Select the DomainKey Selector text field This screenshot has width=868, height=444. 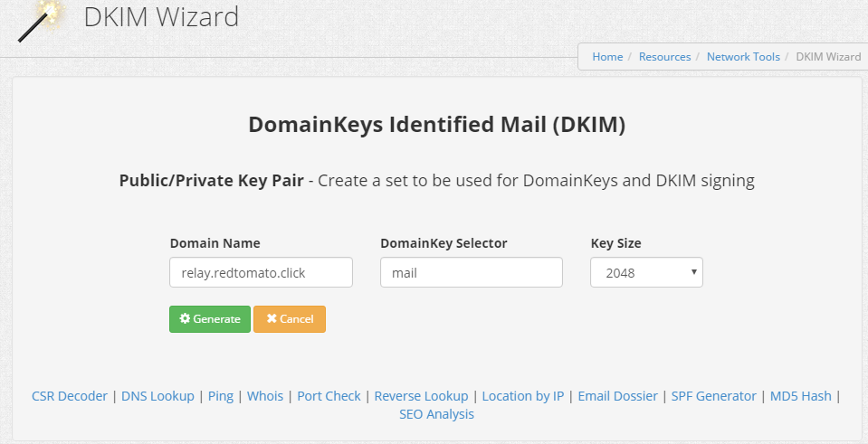click(x=471, y=272)
